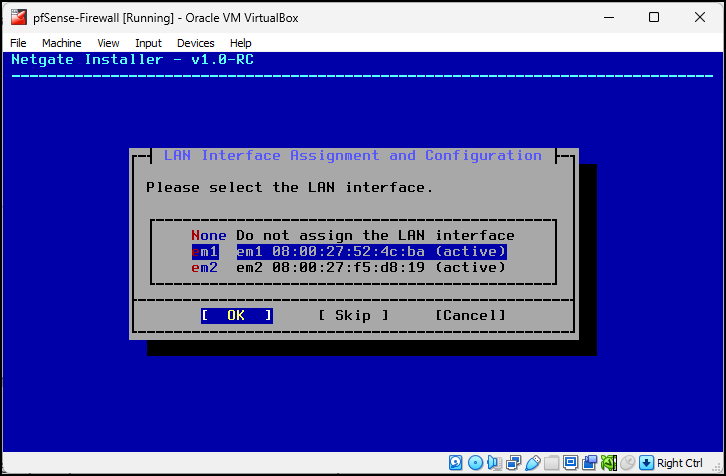Screen dimensions: 726x476
Task: Maximize the VirtualBox window
Action: 654,18
